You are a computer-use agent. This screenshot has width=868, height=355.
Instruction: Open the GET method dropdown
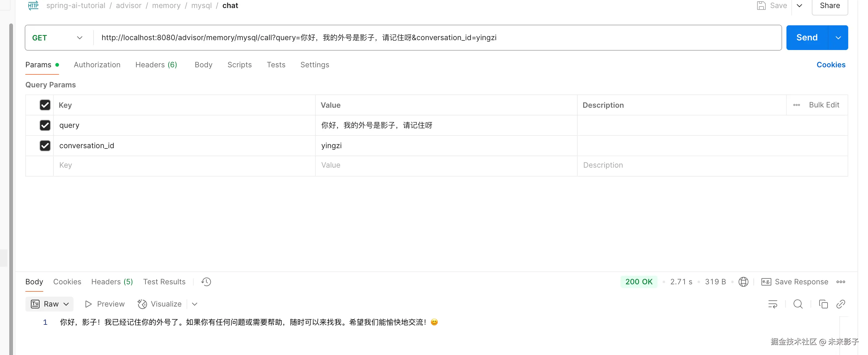pyautogui.click(x=57, y=38)
